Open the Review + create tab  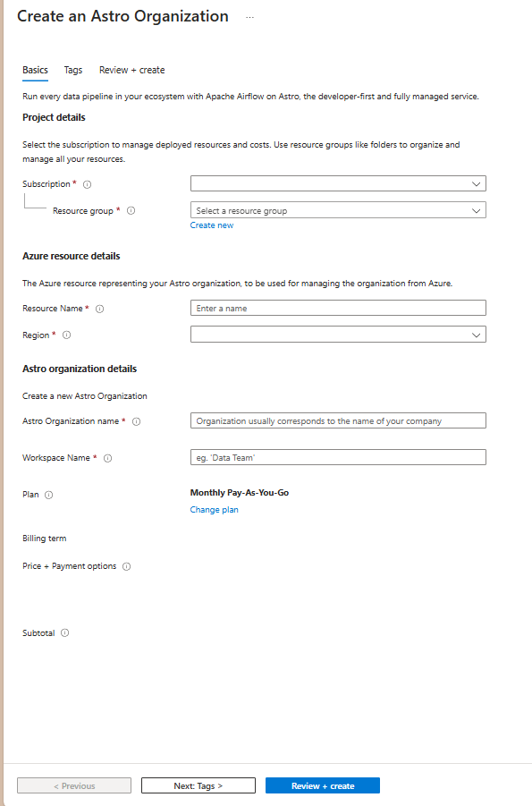pos(131,70)
